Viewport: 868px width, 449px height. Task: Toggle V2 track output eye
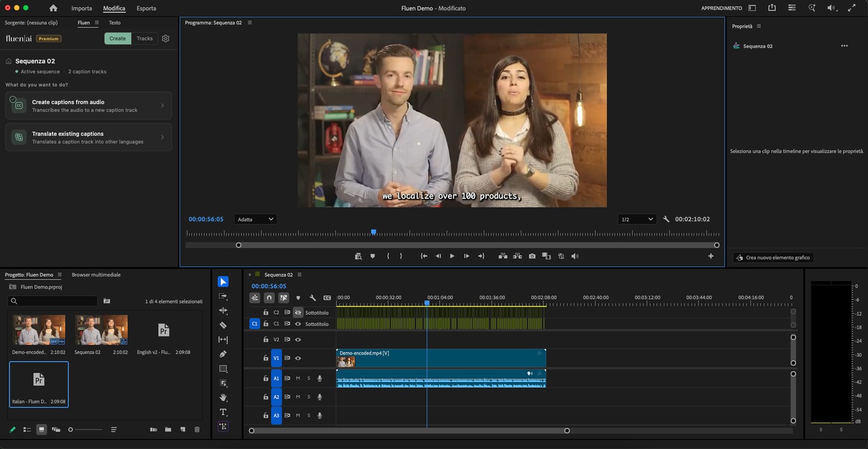click(x=298, y=340)
